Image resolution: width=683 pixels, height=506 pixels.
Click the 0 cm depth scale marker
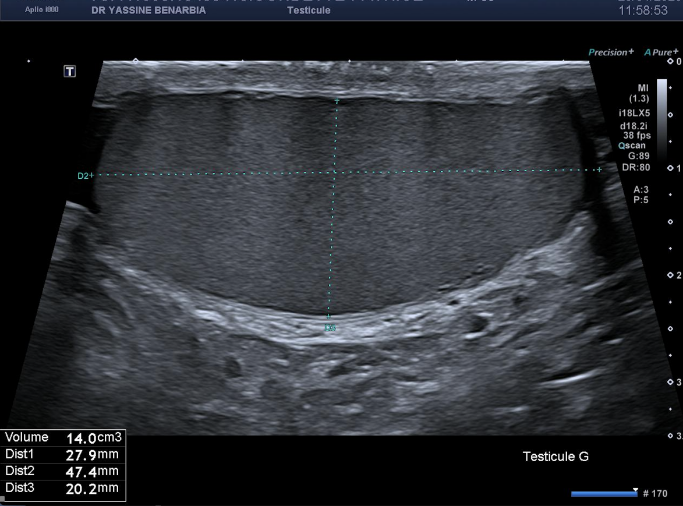[x=677, y=62]
